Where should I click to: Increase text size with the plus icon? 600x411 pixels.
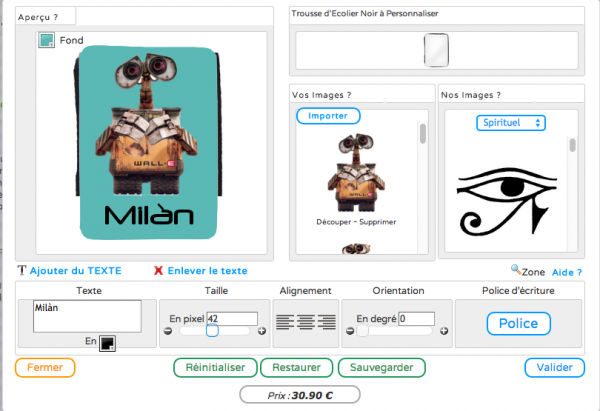tap(262, 331)
